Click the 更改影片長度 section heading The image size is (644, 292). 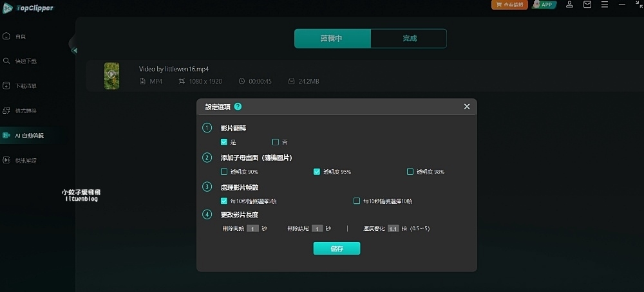(x=240, y=214)
